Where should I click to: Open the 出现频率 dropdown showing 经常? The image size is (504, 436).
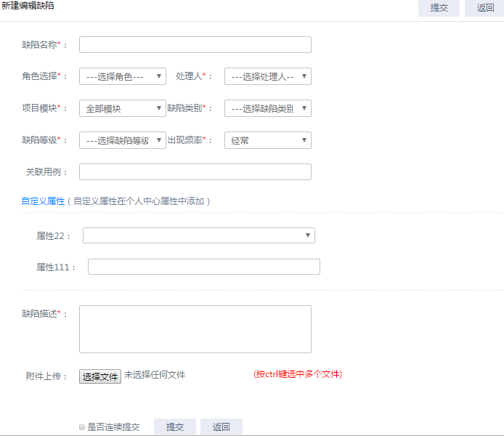pos(267,140)
